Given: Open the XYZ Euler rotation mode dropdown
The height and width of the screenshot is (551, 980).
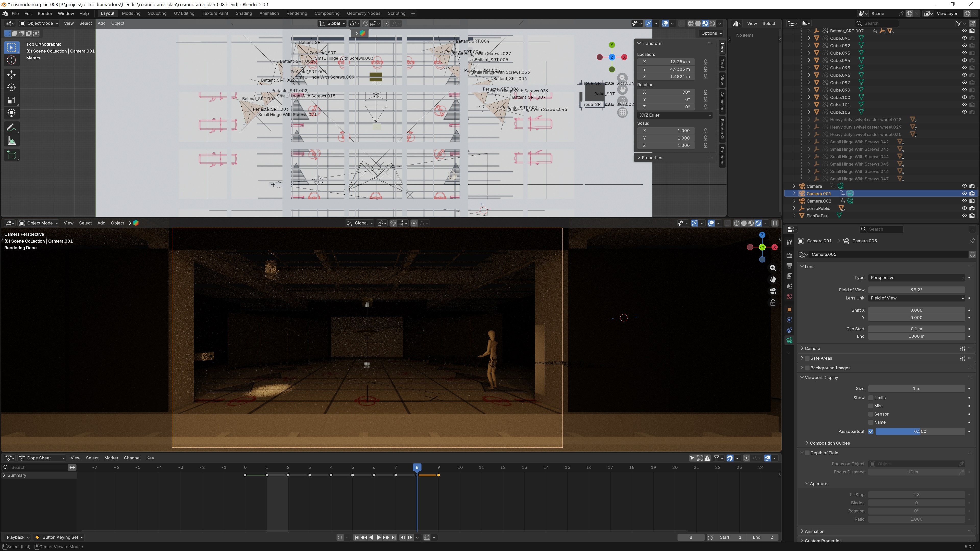Looking at the screenshot, I should point(675,115).
